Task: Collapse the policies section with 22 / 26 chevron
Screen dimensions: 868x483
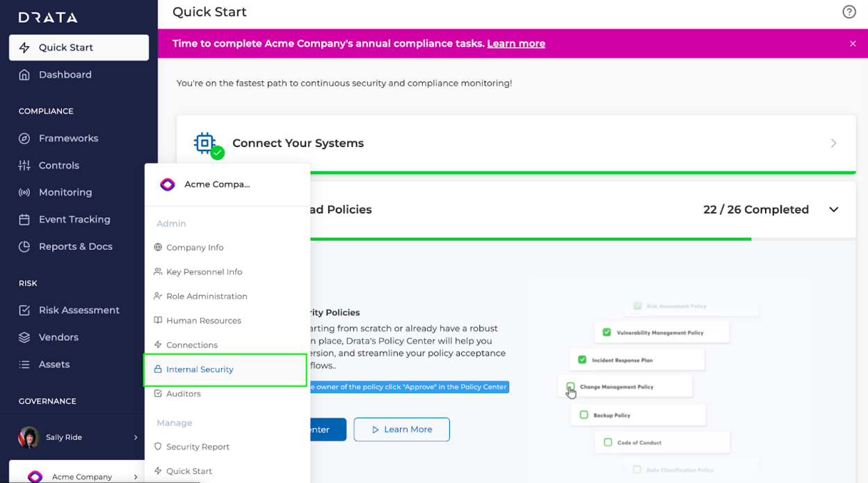Action: [834, 209]
